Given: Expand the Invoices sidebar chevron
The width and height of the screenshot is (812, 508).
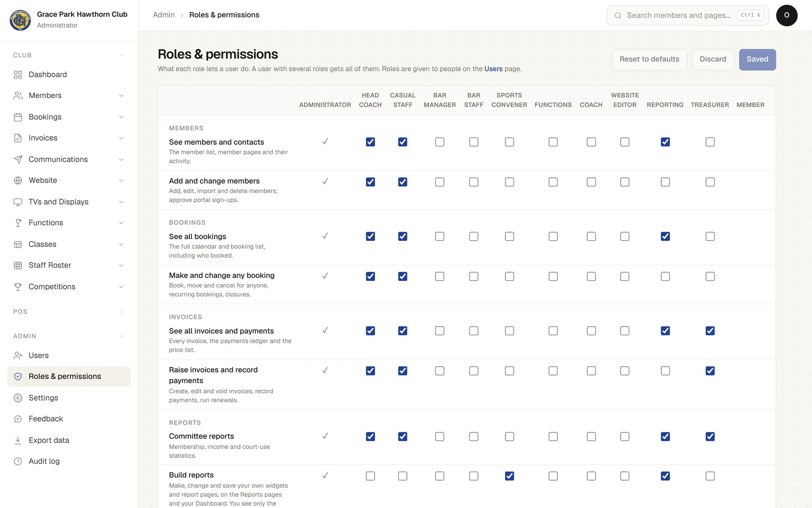Looking at the screenshot, I should tap(121, 138).
